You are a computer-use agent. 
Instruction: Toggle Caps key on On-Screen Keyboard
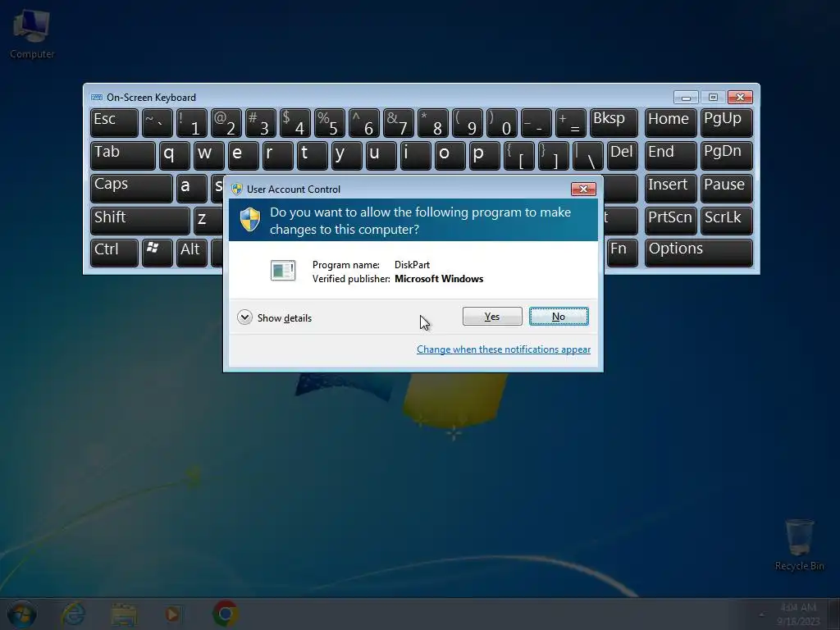pyautogui.click(x=132, y=188)
